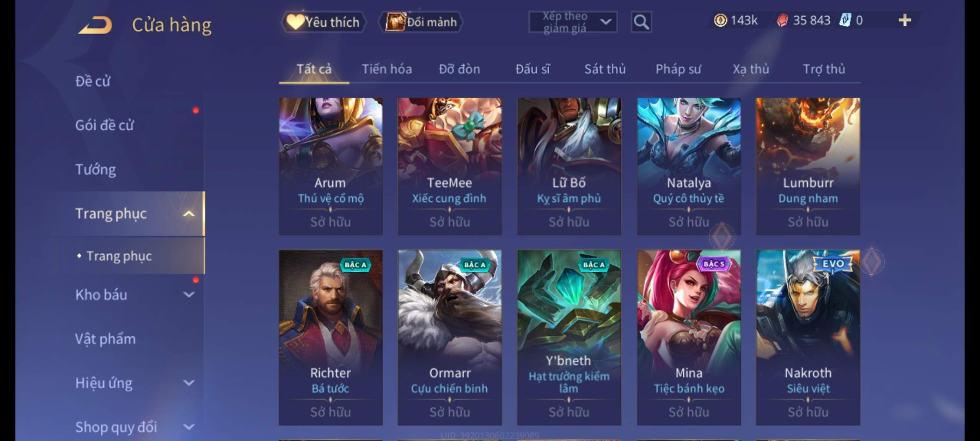The width and height of the screenshot is (980, 441).
Task: Tap the blue voucher currency icon
Action: 845,20
